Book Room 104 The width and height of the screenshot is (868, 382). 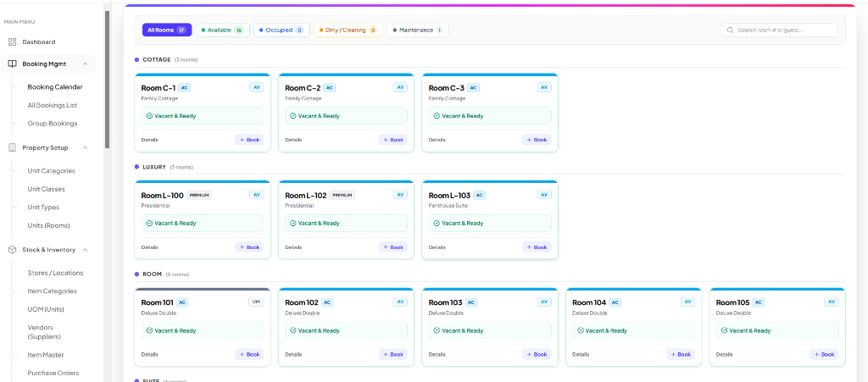pyautogui.click(x=681, y=354)
